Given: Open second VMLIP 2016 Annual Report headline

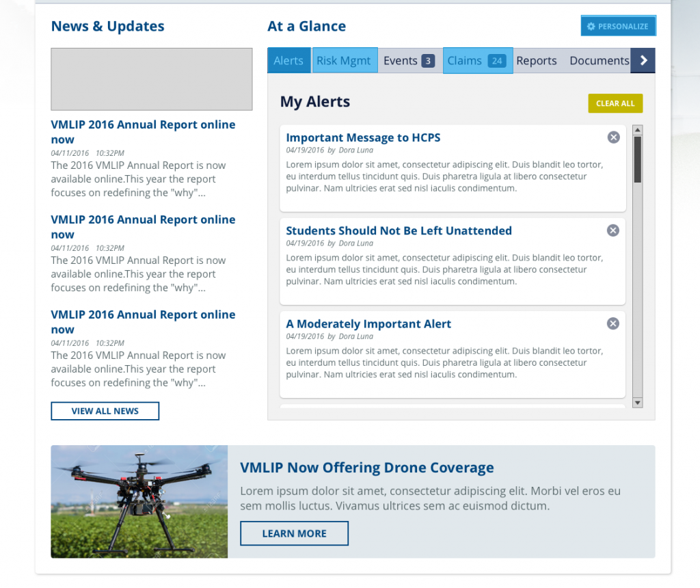Looking at the screenshot, I should pos(143,227).
